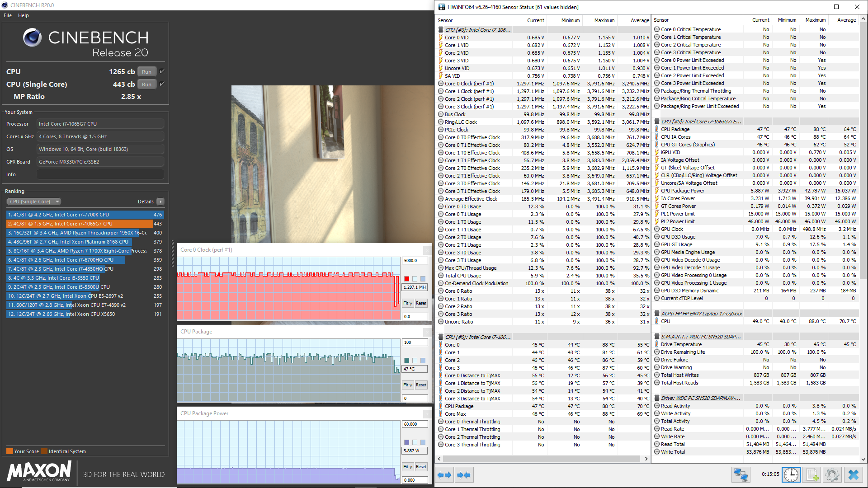Toggle the CPU (Single Core) checkbox

coord(162,84)
